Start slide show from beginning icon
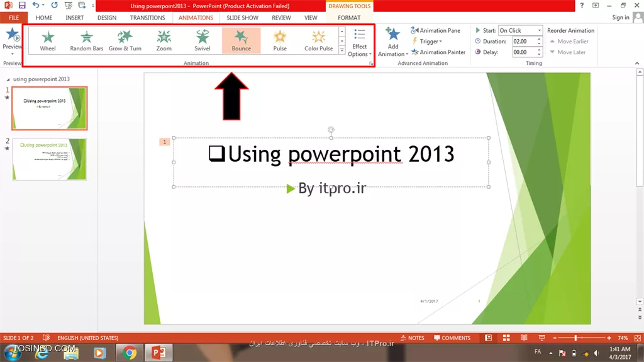Screen dimensions: 644x362 coord(68,5)
